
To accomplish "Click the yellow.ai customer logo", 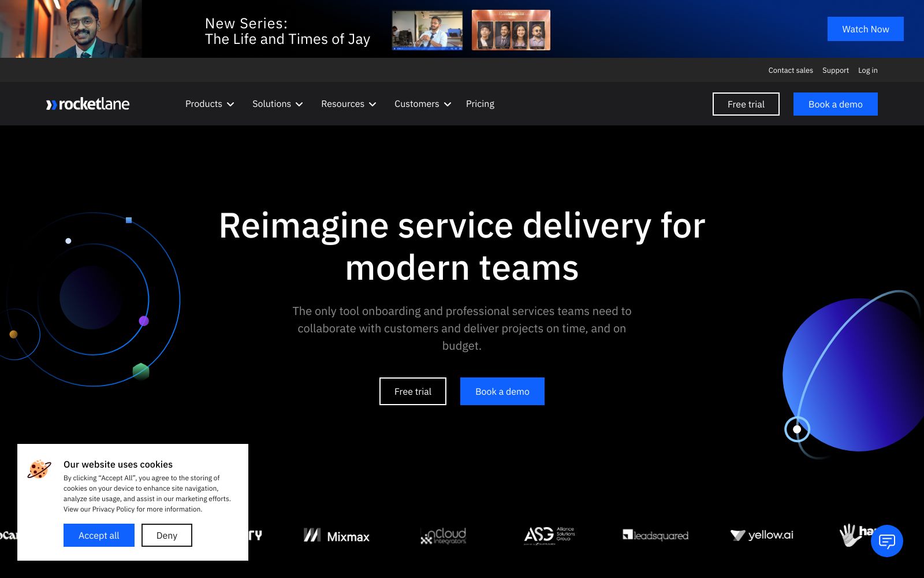I will 762,535.
